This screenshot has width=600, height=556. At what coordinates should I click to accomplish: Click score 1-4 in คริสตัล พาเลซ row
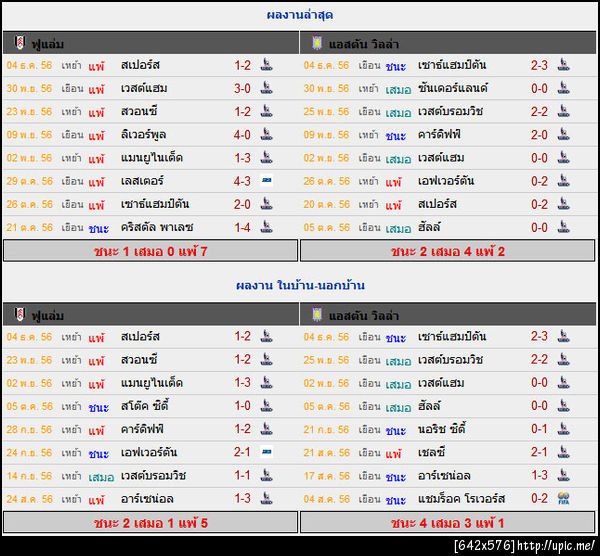click(242, 227)
